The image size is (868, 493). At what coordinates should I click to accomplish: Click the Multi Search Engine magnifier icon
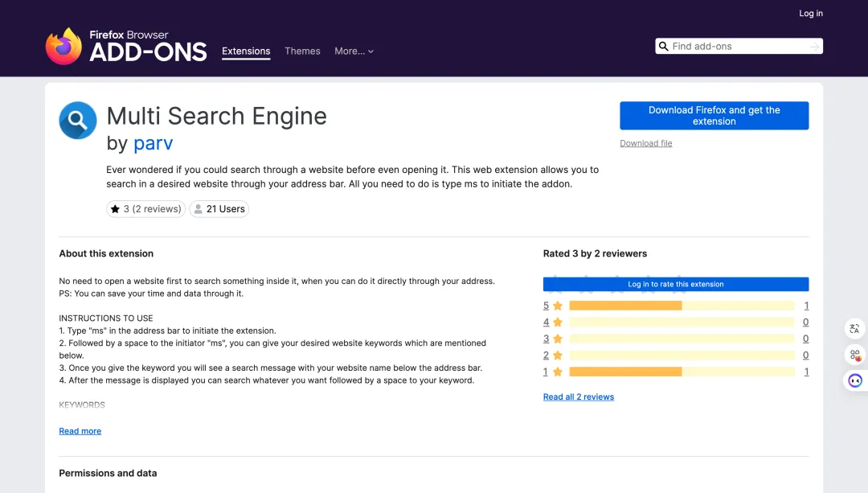click(x=78, y=121)
